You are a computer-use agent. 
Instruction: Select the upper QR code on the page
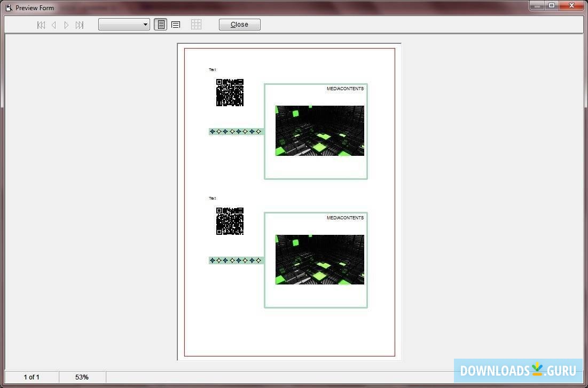pos(230,93)
